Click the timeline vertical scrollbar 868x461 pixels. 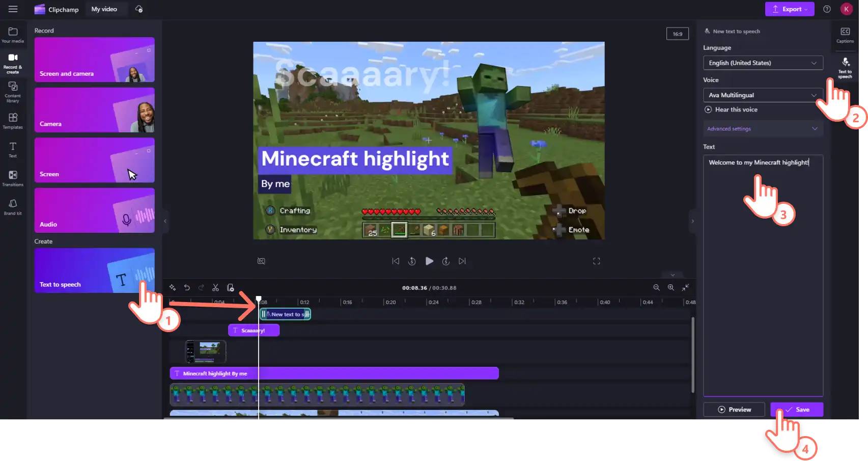coord(693,355)
